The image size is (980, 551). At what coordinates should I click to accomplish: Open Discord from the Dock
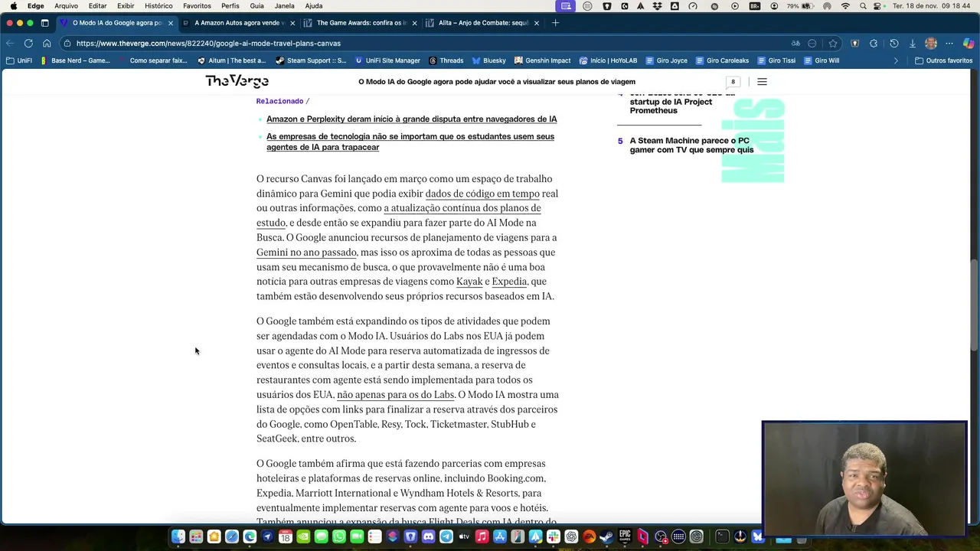click(428, 536)
